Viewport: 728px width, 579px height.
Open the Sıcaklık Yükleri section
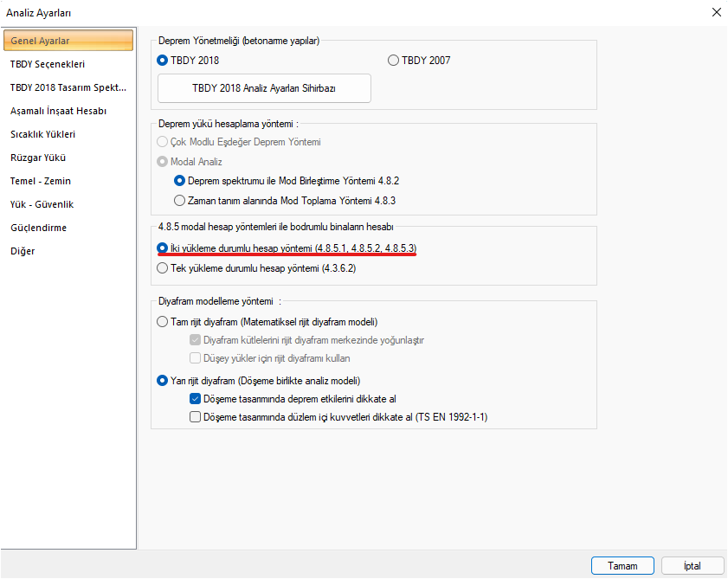(x=42, y=134)
